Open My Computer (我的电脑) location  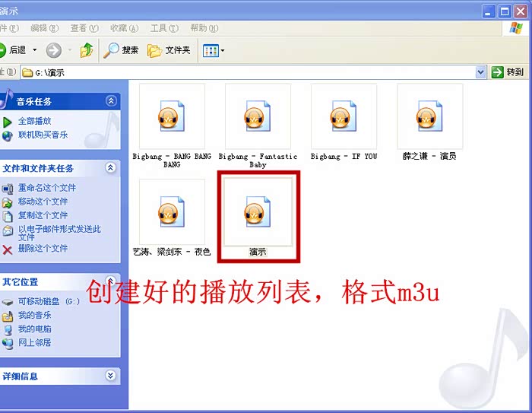[35, 329]
